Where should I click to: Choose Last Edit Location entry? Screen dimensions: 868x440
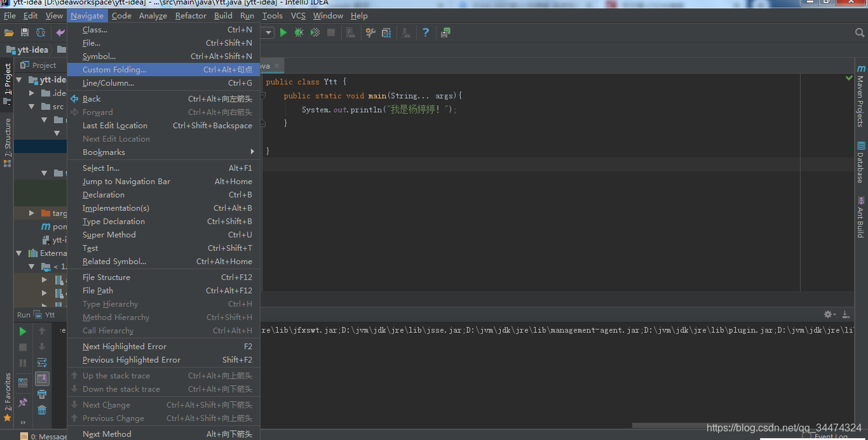click(164, 126)
